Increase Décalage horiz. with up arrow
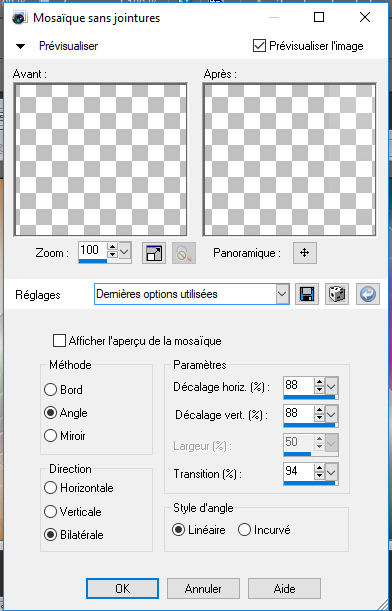Viewport: 392px width, 611px height. click(320, 382)
